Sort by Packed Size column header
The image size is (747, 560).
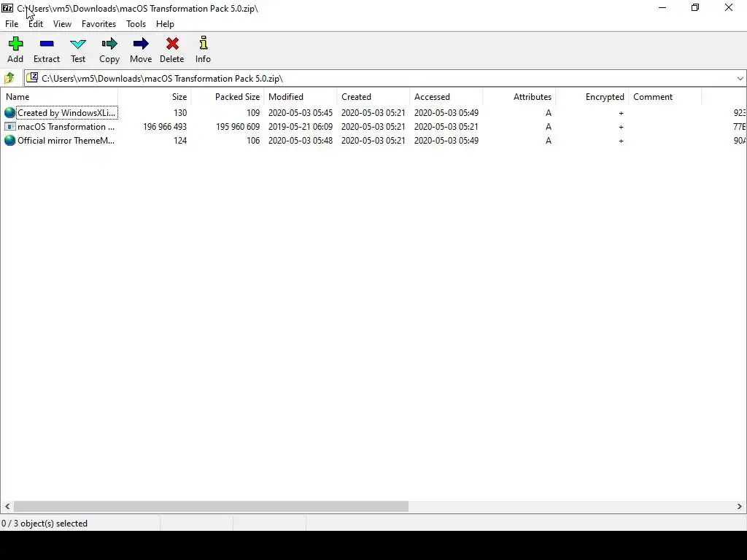point(228,97)
